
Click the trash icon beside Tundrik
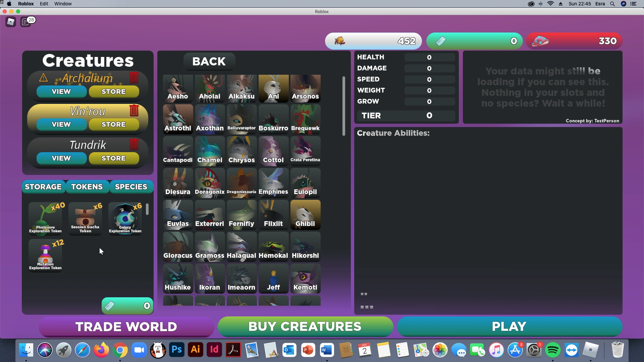[x=134, y=144]
